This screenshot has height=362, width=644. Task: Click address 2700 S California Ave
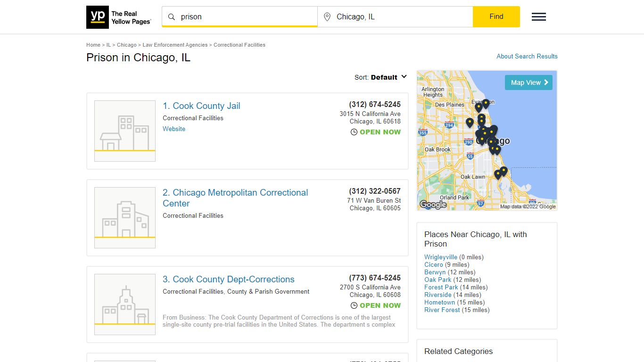coord(370,287)
